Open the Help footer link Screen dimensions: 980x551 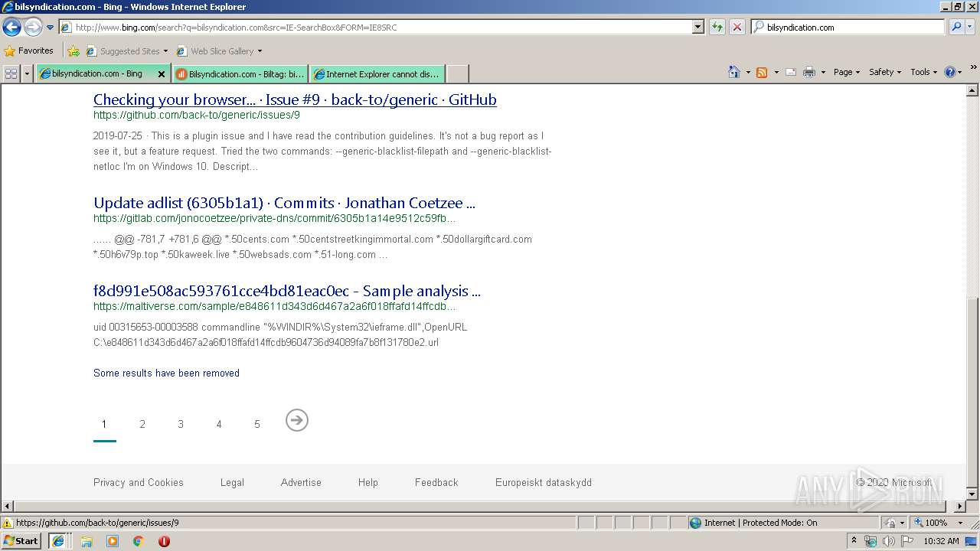pyautogui.click(x=368, y=482)
